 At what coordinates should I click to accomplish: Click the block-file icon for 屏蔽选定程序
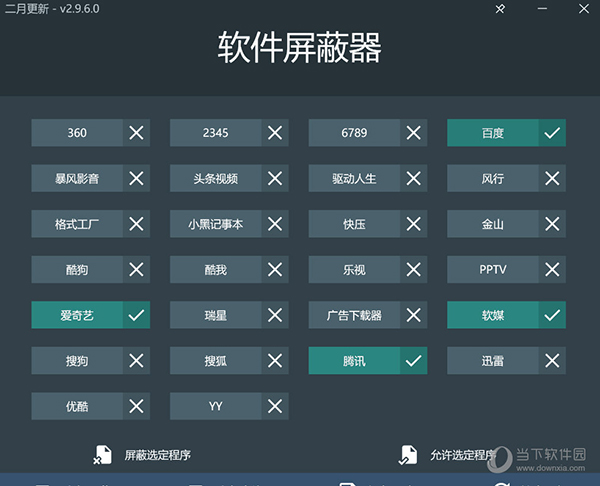pyautogui.click(x=103, y=455)
